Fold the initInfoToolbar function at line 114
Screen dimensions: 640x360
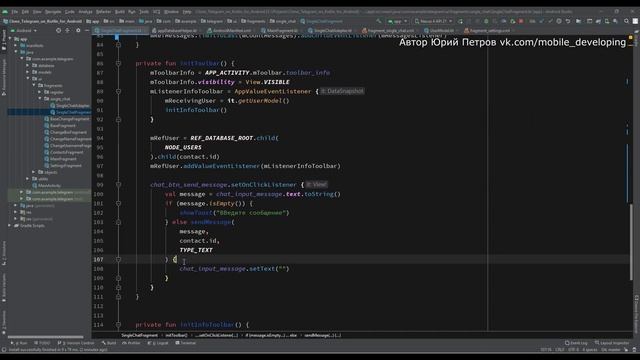[x=118, y=325]
